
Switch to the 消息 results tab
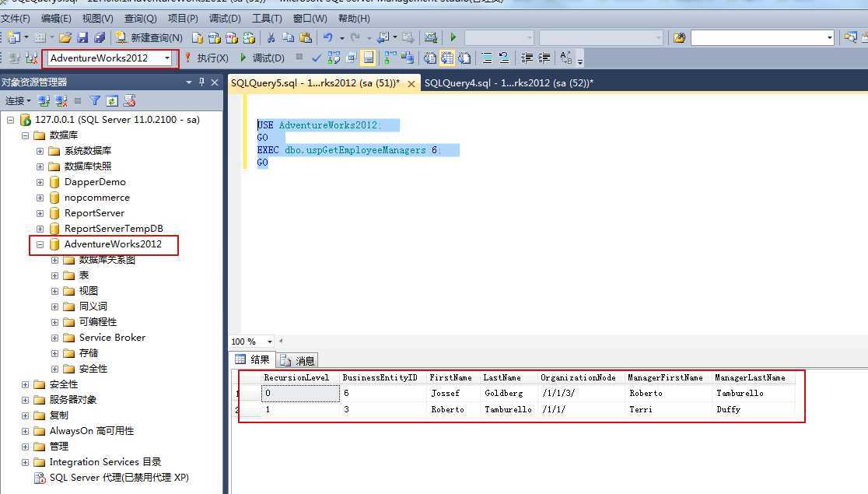click(x=298, y=360)
